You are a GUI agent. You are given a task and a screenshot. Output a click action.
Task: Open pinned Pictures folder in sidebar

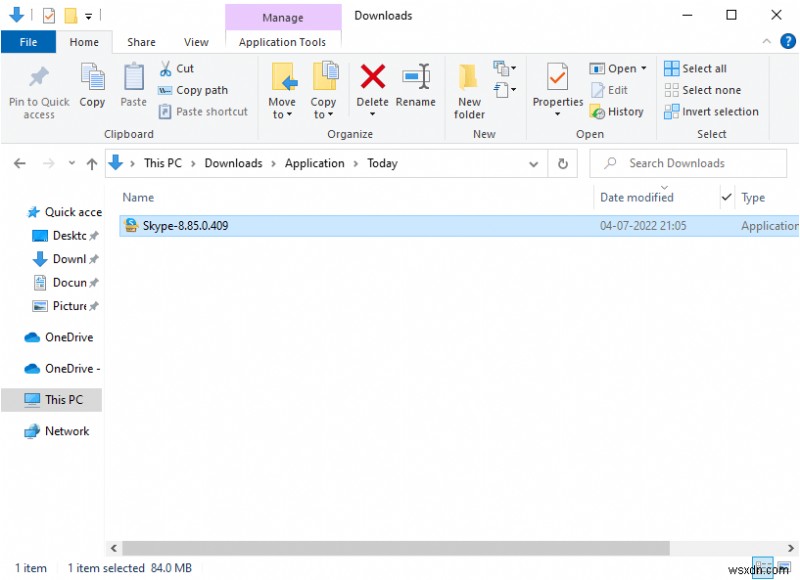[x=65, y=306]
